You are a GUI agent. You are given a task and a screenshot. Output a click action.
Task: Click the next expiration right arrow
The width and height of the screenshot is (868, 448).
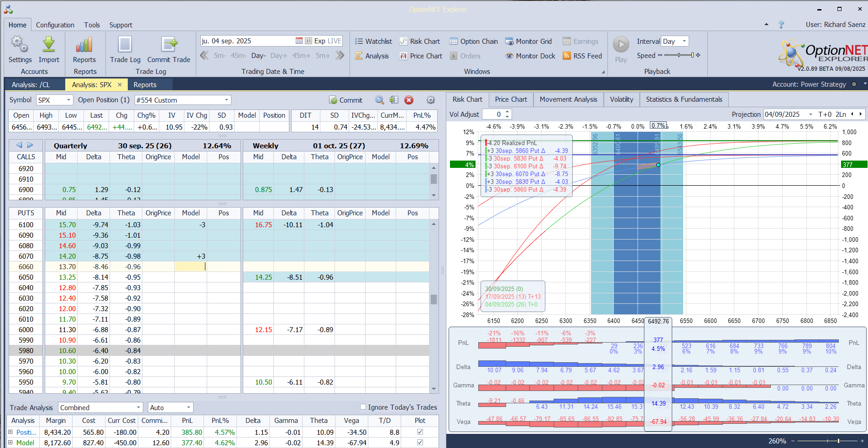[x=30, y=145]
